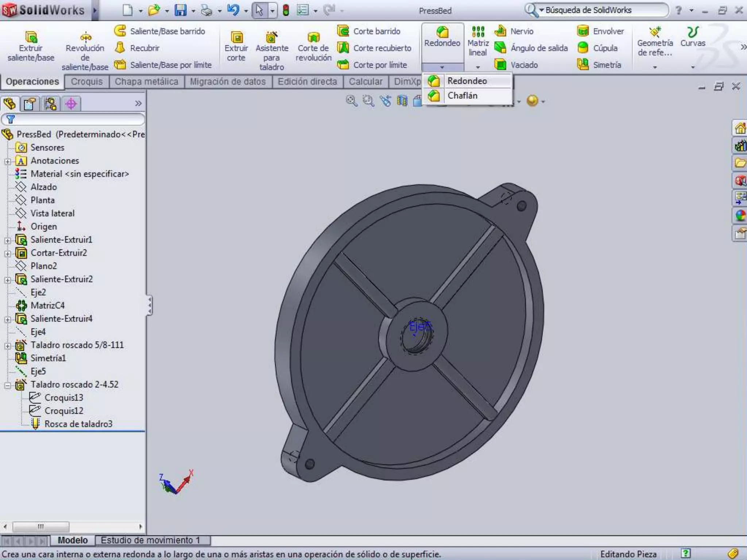747x560 pixels.
Task: Click the rebuild traffic light icon
Action: tap(286, 10)
